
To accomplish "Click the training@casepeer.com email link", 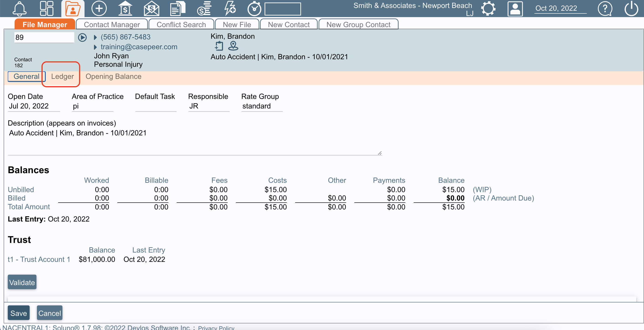I will point(139,47).
